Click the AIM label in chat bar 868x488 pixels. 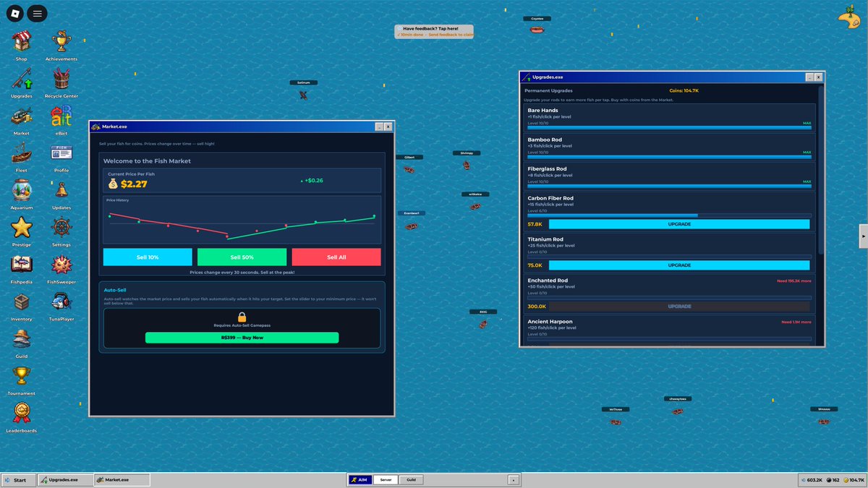[360, 480]
